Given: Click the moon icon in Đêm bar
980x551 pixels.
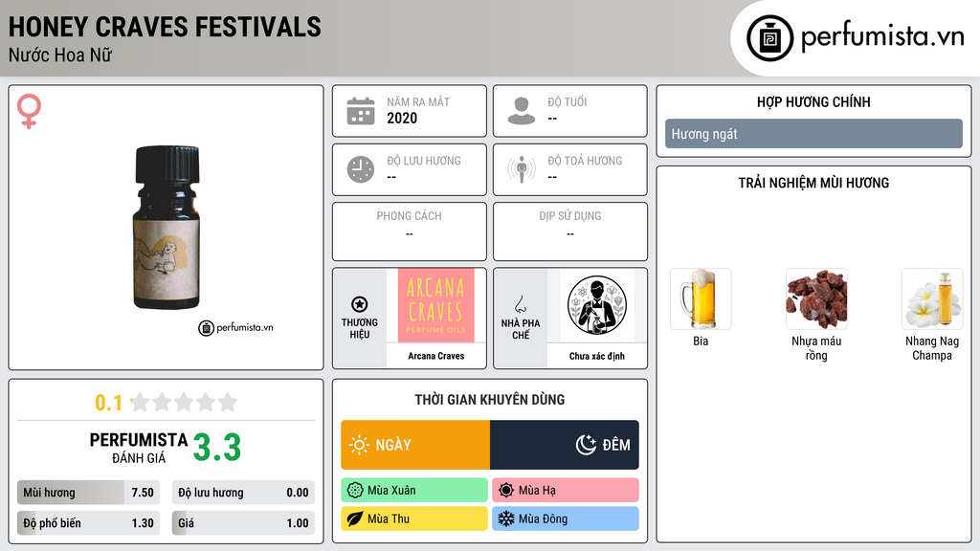Looking at the screenshot, I should click(x=586, y=445).
